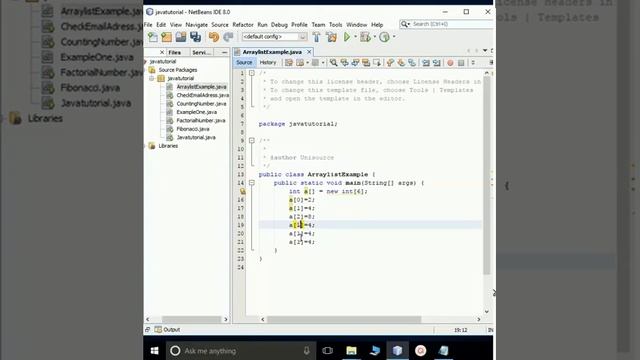Switch to the Services panel tab
The image size is (640, 360).
[202, 52]
